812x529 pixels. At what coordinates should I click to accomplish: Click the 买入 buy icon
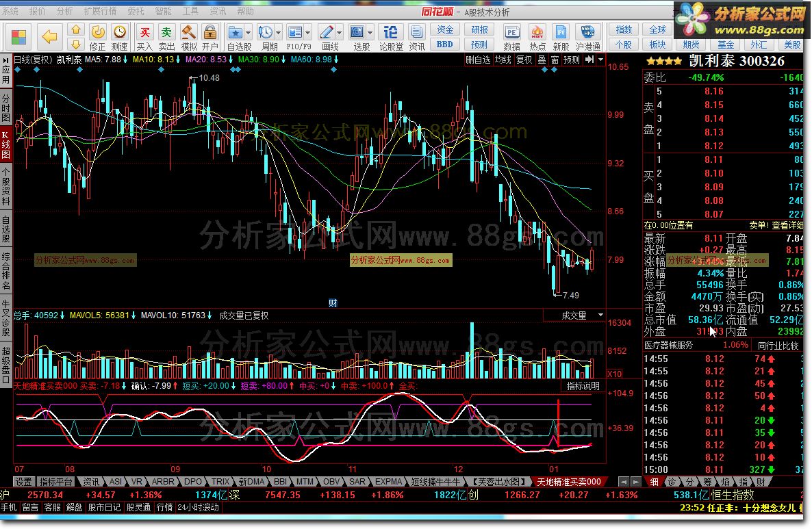pyautogui.click(x=144, y=33)
